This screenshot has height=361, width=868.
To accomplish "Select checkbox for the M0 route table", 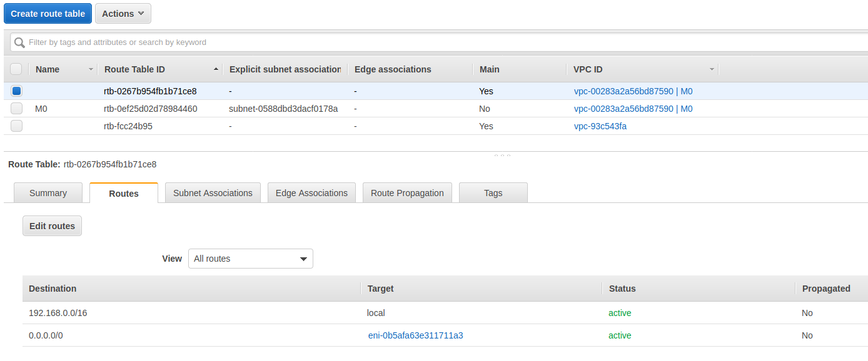I will (17, 109).
